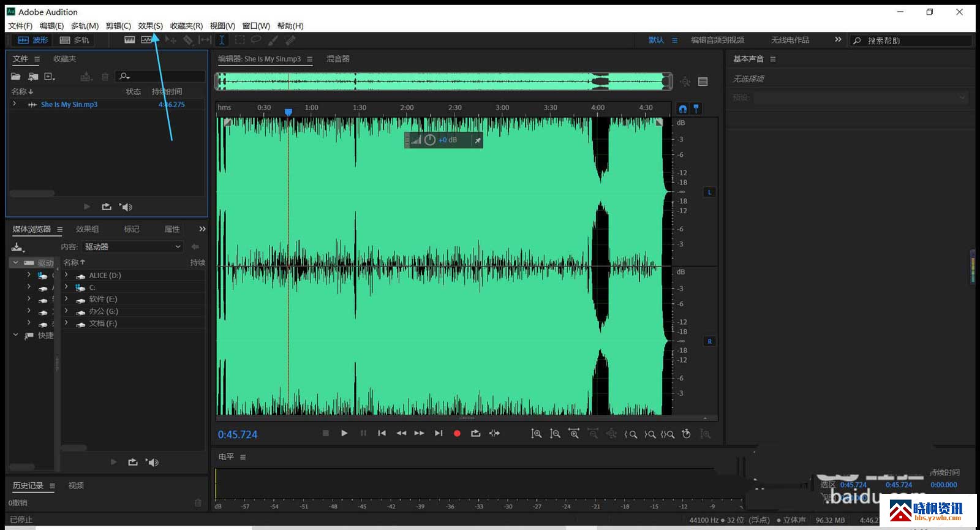Start recording with red button
The width and height of the screenshot is (980, 530).
click(457, 433)
